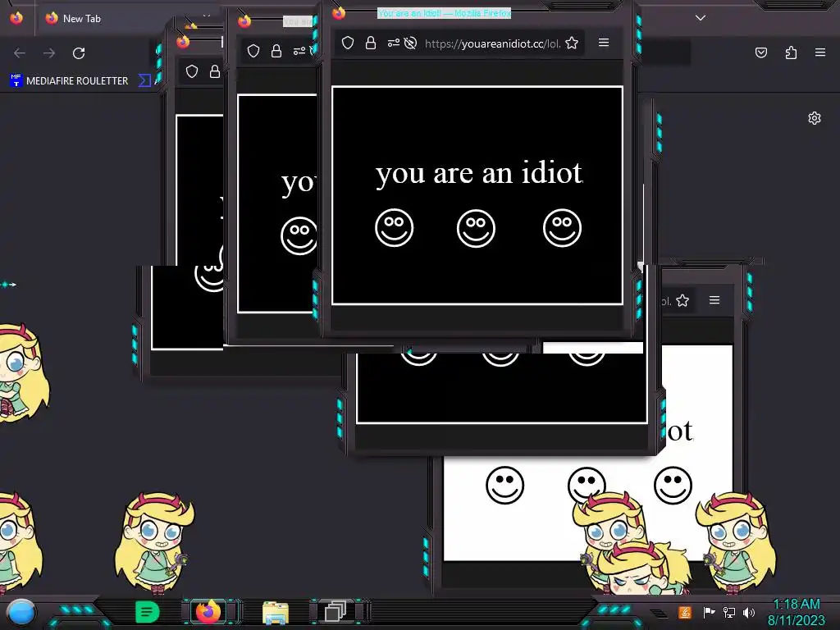Click autoplay-blocked icon in front popup
The height and width of the screenshot is (630, 840).
(x=410, y=43)
